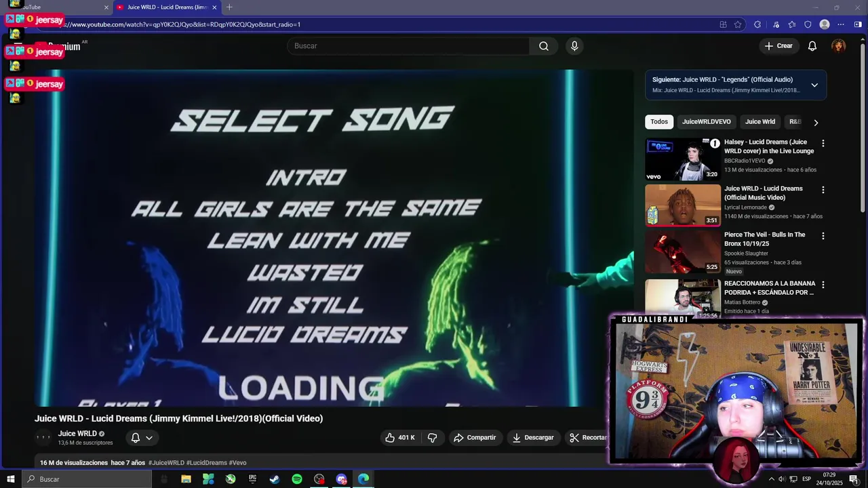868x488 pixels.
Task: Open options menu for Official Music Video
Action: [x=823, y=190]
